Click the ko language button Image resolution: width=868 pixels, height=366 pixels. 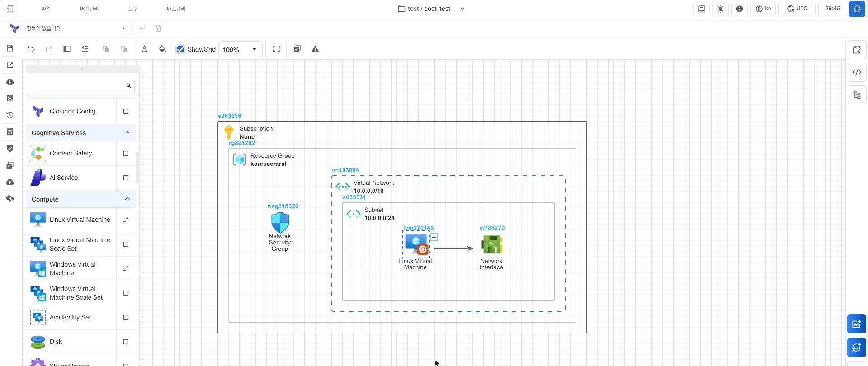point(763,9)
